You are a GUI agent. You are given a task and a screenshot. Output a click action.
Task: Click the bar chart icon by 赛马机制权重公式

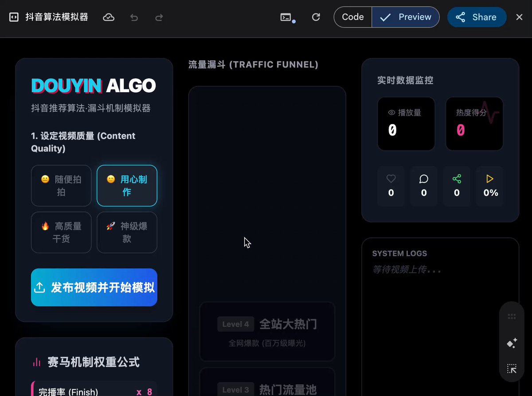click(37, 362)
